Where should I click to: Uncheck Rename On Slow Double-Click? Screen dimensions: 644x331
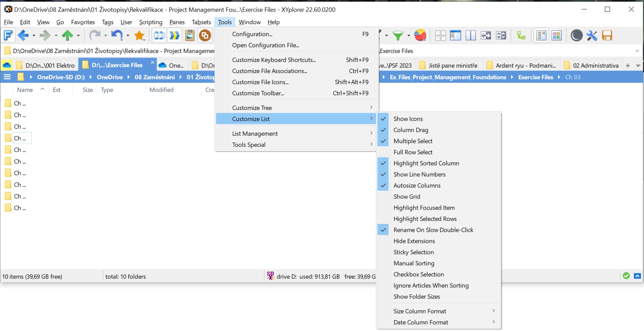pos(434,230)
